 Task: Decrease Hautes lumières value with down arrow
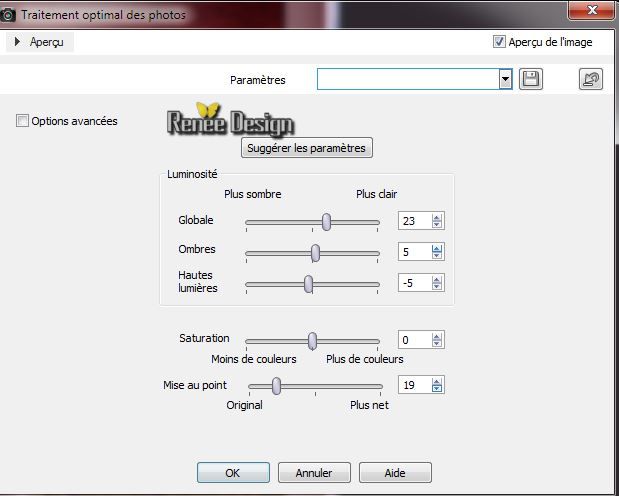(437, 287)
